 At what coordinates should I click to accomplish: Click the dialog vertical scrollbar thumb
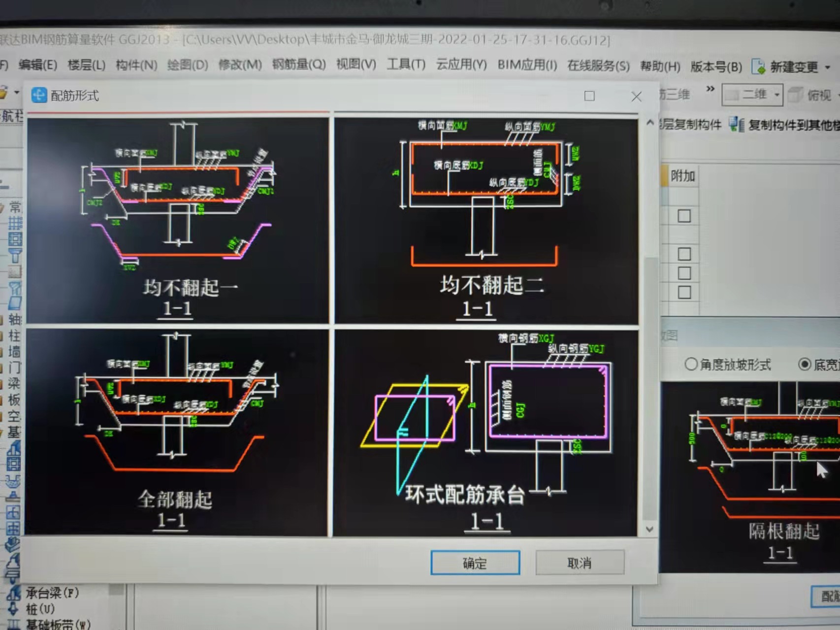coord(650,388)
